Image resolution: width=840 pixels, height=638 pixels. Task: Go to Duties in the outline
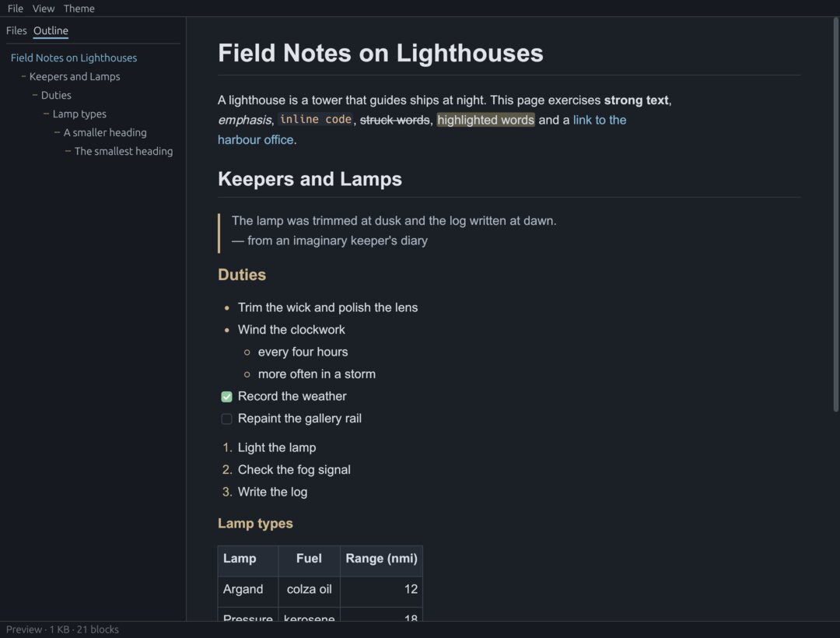click(56, 96)
